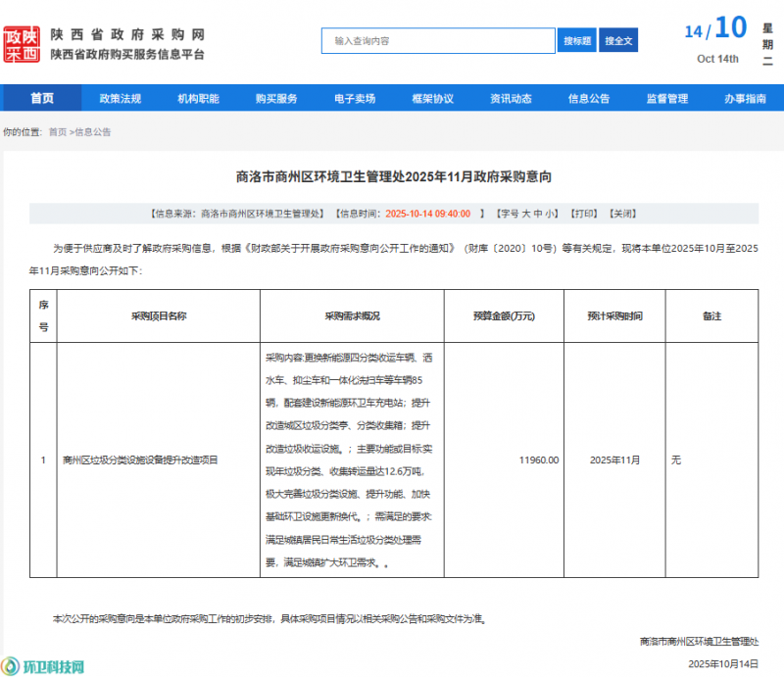Click the 环卫科技网 watermark logo

(43, 665)
